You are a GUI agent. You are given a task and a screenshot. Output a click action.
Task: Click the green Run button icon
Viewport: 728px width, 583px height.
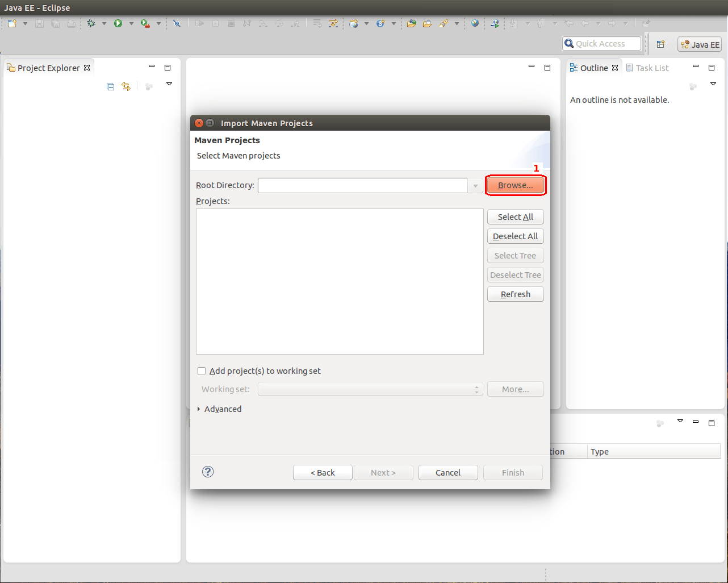118,23
